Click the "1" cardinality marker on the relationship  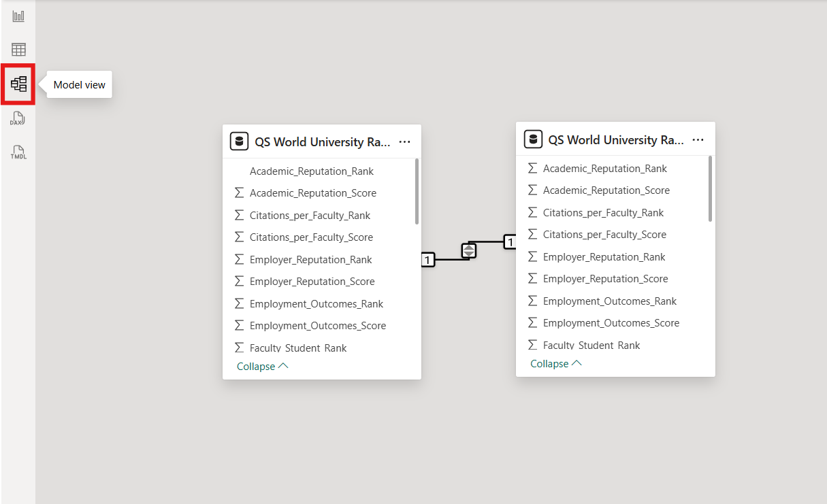pos(427,260)
